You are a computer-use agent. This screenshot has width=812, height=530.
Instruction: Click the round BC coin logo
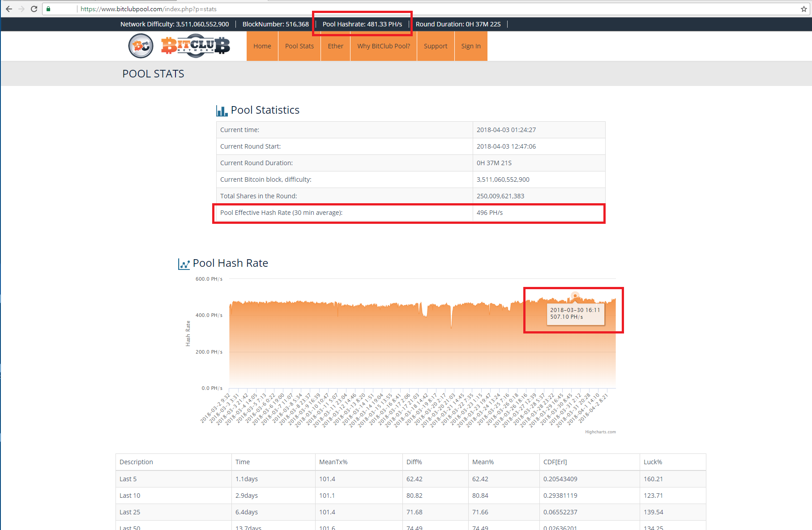click(141, 46)
